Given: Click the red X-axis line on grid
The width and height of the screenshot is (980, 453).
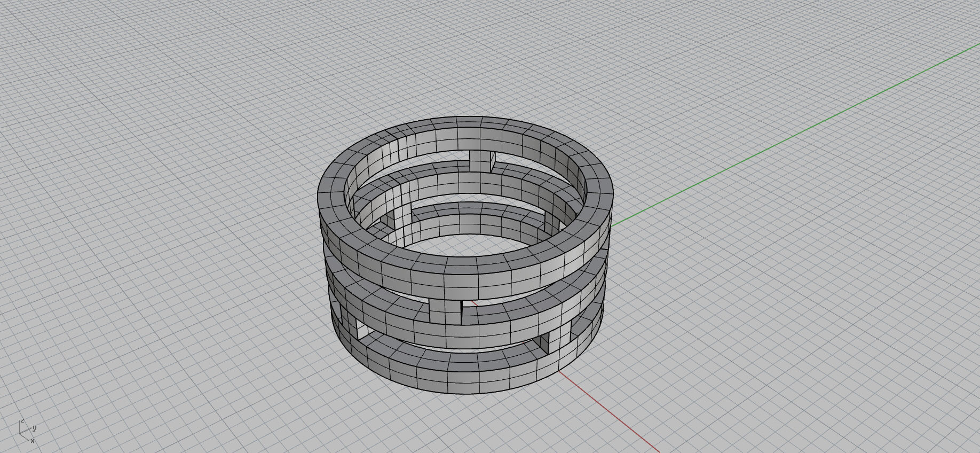Looking at the screenshot, I should pos(608,411).
